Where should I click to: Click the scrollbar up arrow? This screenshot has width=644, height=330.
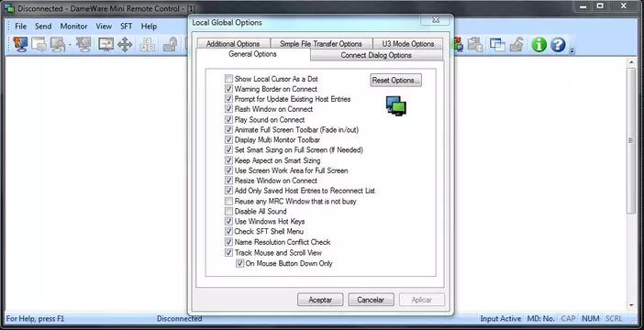tap(631, 62)
